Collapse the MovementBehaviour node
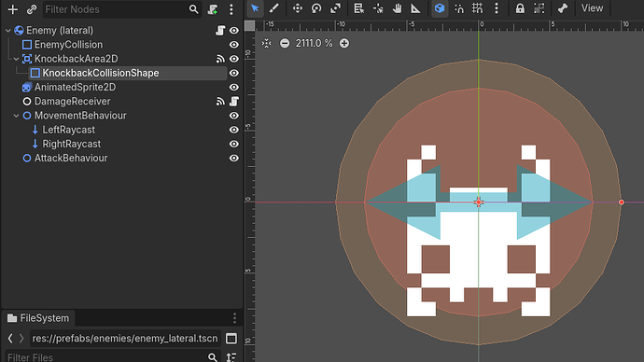Image resolution: width=644 pixels, height=362 pixels. point(17,116)
